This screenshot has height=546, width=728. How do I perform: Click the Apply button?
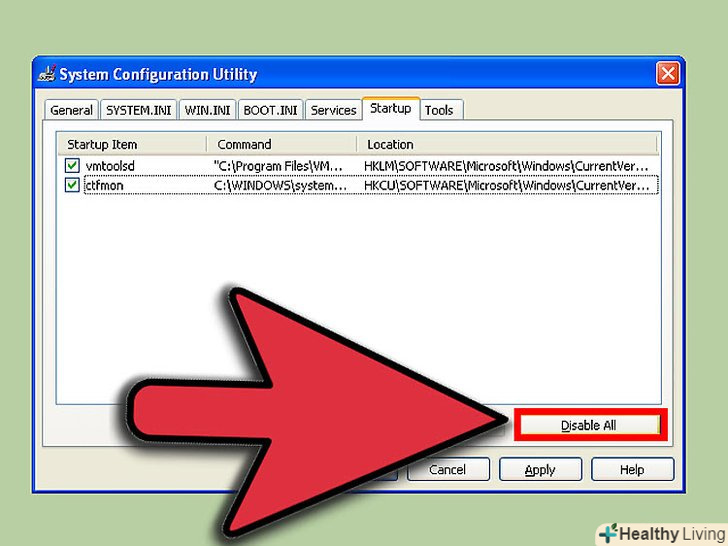tap(540, 469)
